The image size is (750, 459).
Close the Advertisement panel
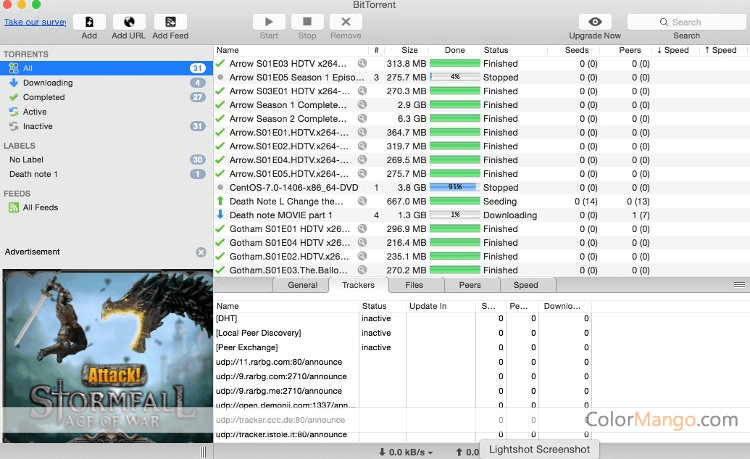(201, 252)
